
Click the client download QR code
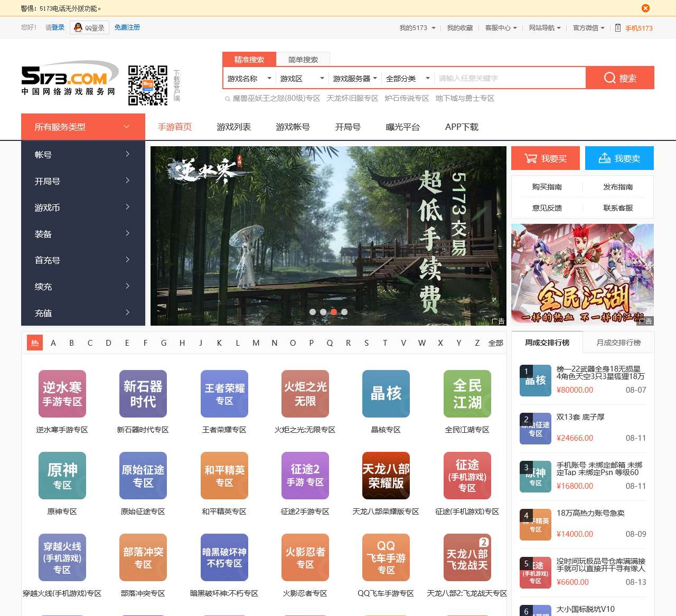point(148,86)
